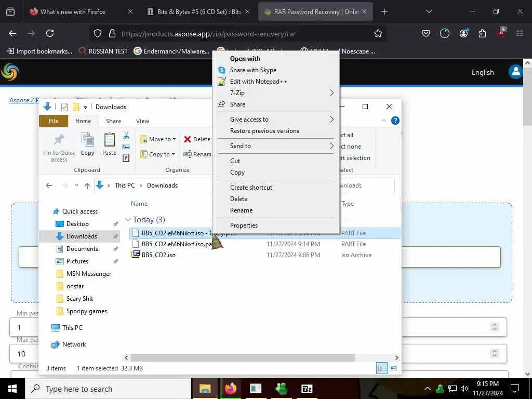Viewport: 532px width, 399px height.
Task: Open Firefox application hamburger menu
Action: pyautogui.click(x=520, y=33)
